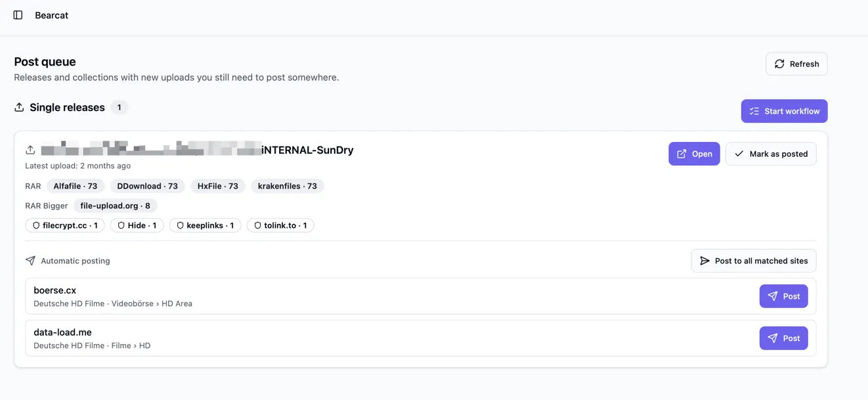
Task: Click the Post queue heading
Action: [x=45, y=62]
